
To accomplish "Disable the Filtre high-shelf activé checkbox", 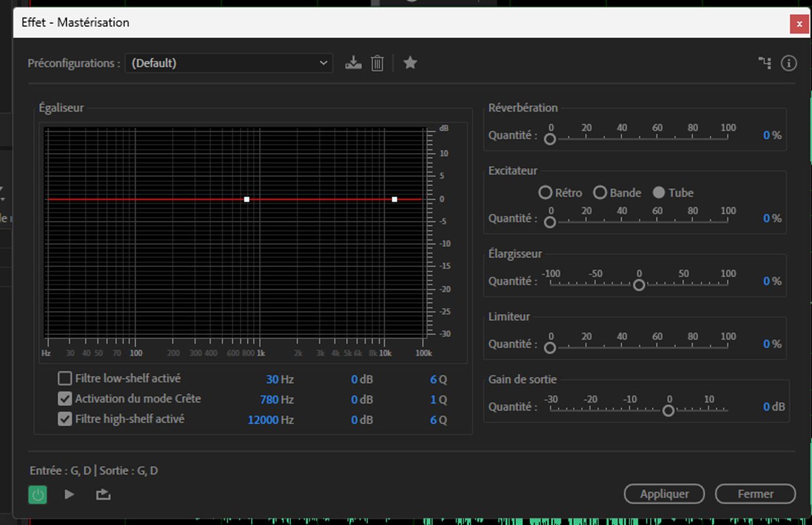I will pos(64,419).
